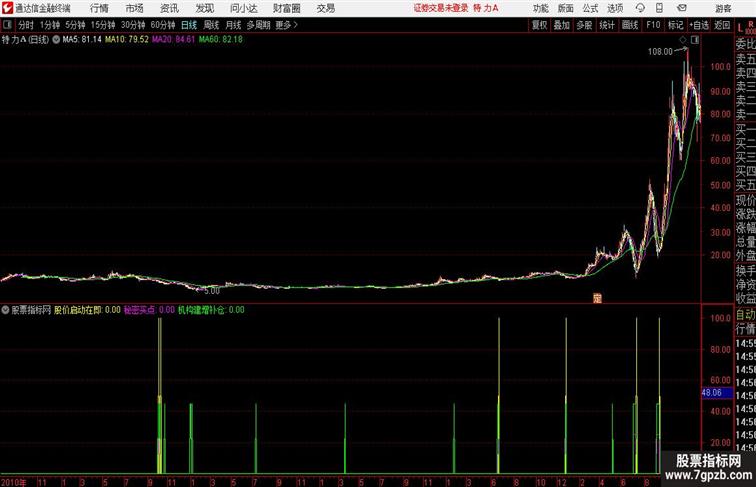Expand the 更多 periods list
756x487 pixels.
point(286,25)
